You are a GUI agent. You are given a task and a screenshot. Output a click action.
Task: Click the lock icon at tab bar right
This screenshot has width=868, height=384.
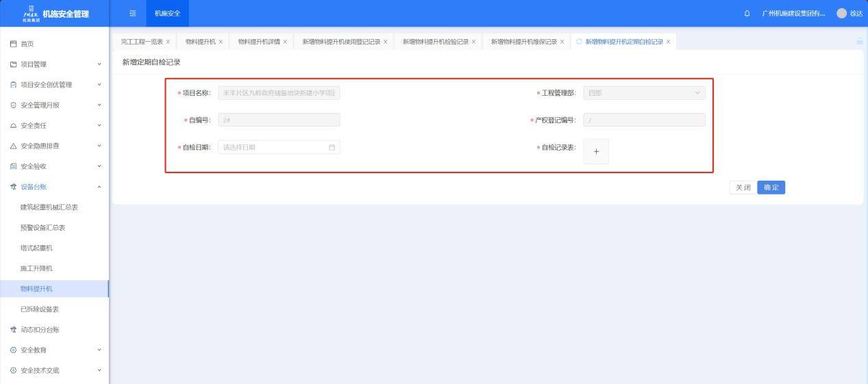(x=859, y=42)
